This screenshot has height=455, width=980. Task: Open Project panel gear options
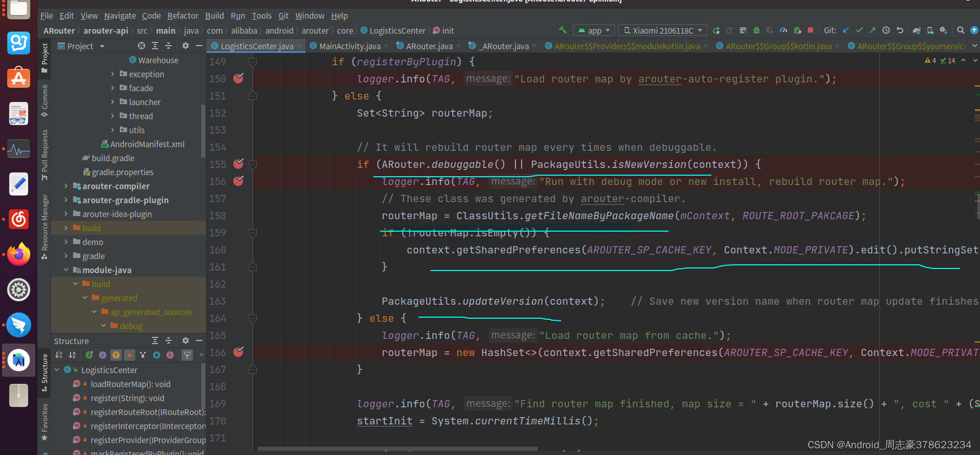click(186, 46)
